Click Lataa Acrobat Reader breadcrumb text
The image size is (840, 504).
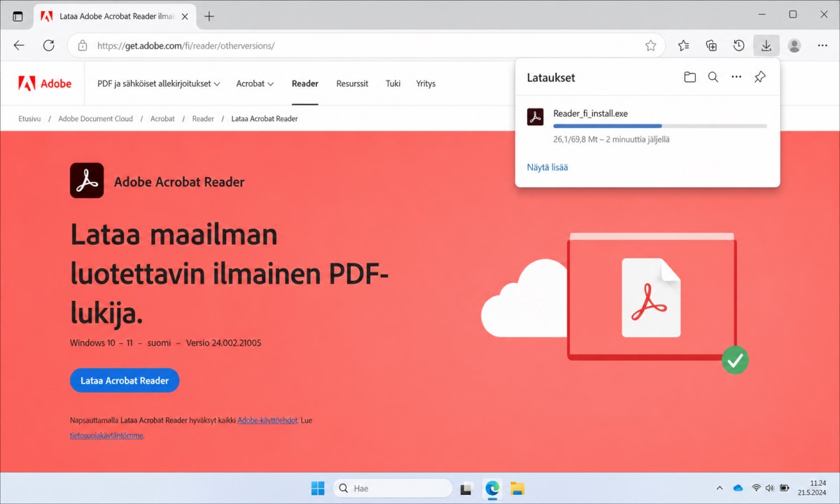(x=265, y=118)
